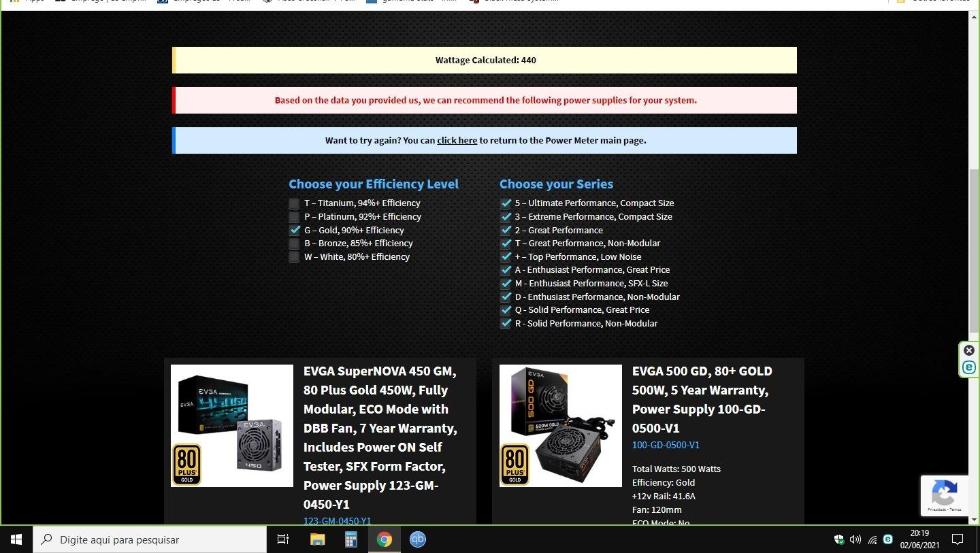Open the Calculator app on the taskbar
Viewport: 980px width, 553px height.
pyautogui.click(x=351, y=539)
